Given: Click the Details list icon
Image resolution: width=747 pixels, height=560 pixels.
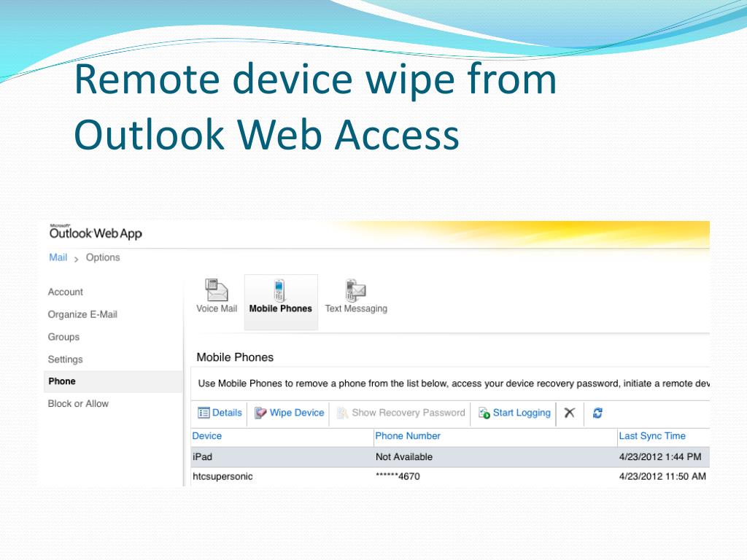Looking at the screenshot, I should [204, 413].
